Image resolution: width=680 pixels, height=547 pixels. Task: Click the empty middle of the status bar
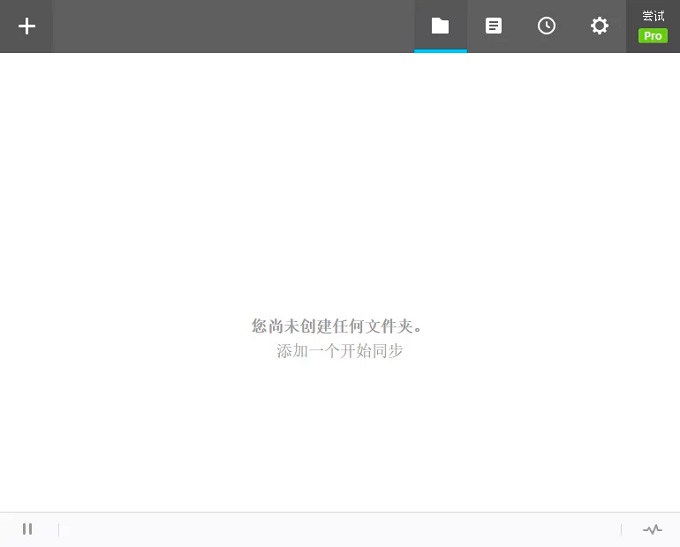340,529
